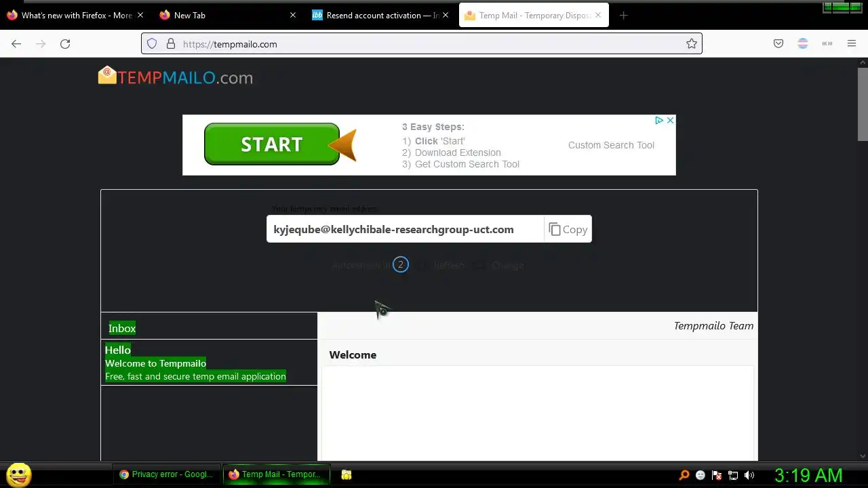The width and height of the screenshot is (868, 488).
Task: Show the padlock connection details
Action: point(171,44)
